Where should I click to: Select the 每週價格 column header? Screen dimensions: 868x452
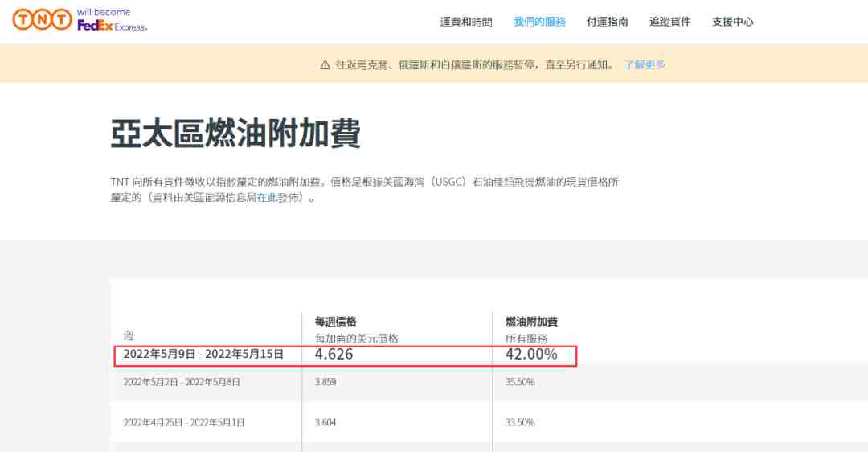[x=335, y=321]
